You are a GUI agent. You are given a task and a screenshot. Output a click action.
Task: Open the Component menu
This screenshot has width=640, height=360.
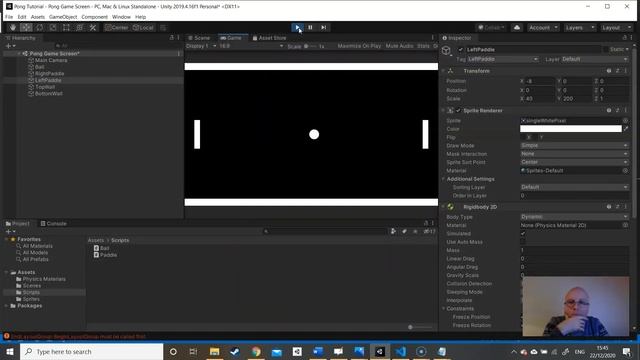click(x=94, y=17)
